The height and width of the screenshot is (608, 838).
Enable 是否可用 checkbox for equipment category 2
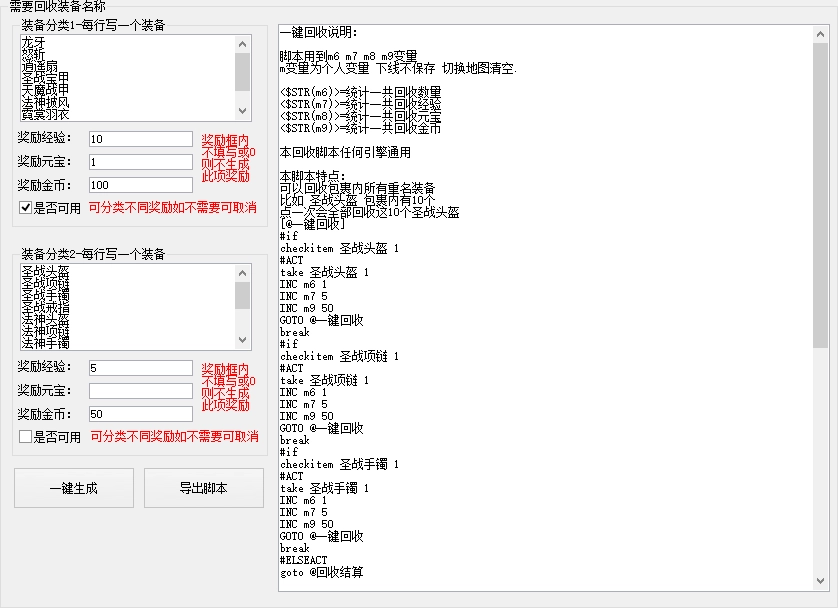(x=26, y=437)
